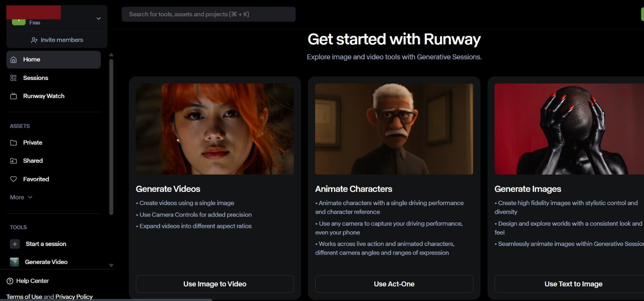
Task: Click the Generate Video tool icon
Action: [x=15, y=262]
